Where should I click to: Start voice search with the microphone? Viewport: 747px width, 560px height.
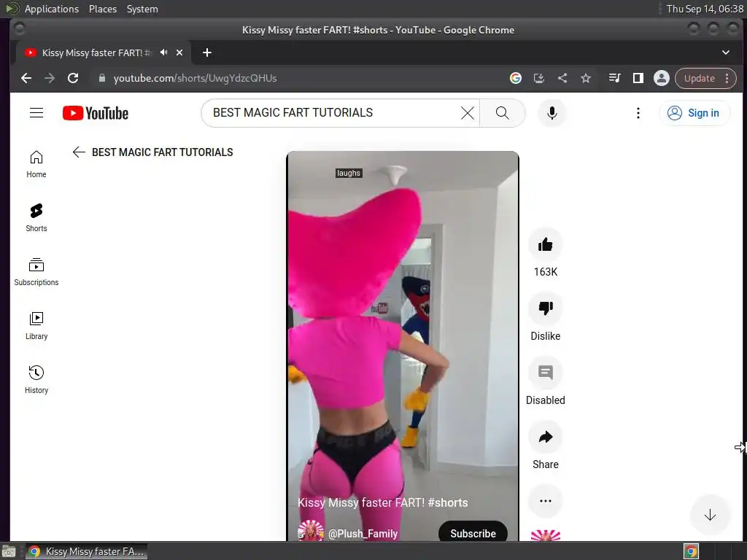(551, 113)
